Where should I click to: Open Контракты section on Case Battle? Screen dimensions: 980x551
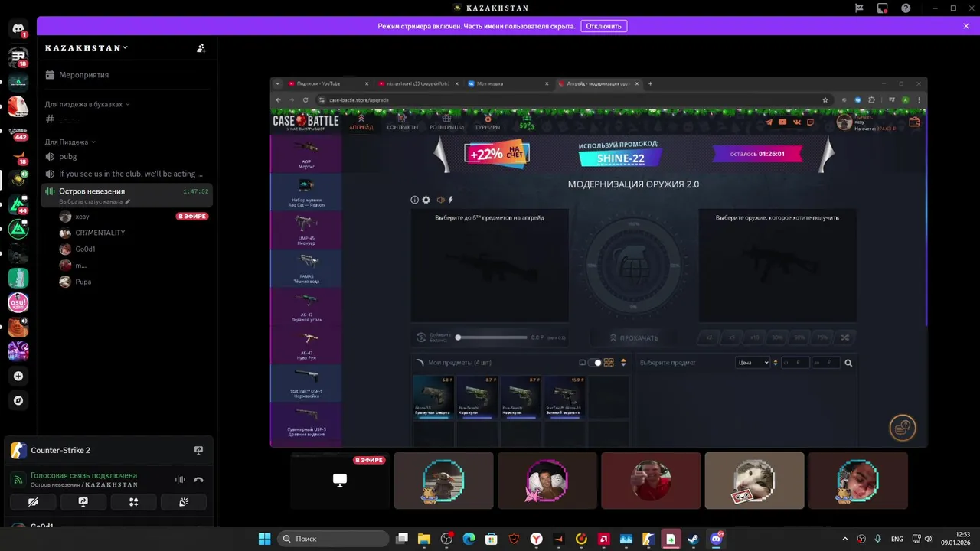pyautogui.click(x=402, y=122)
